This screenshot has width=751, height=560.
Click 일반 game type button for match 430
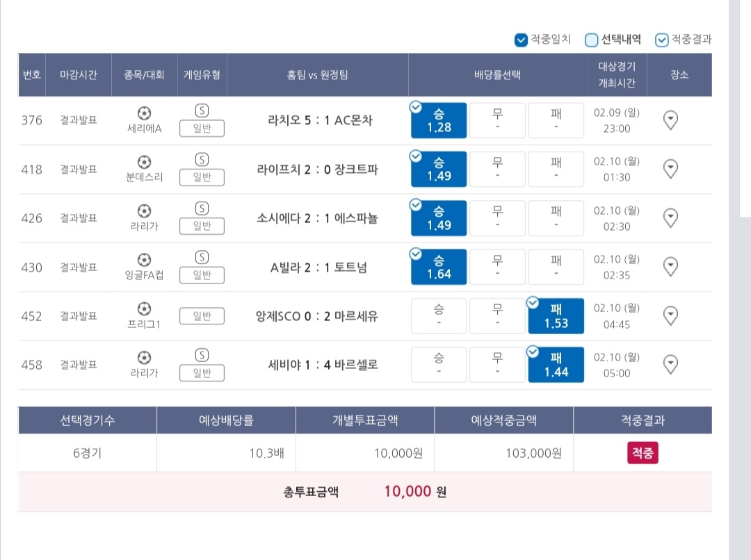click(202, 274)
